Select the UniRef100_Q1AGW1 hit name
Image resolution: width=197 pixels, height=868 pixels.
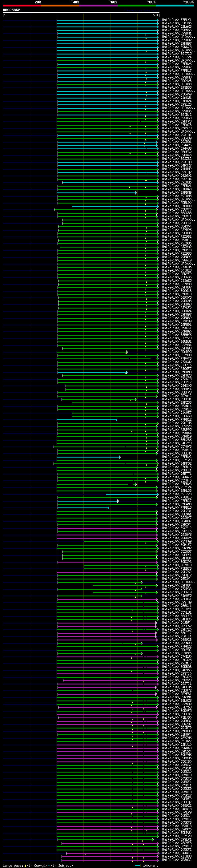pyautogui.click(x=176, y=98)
